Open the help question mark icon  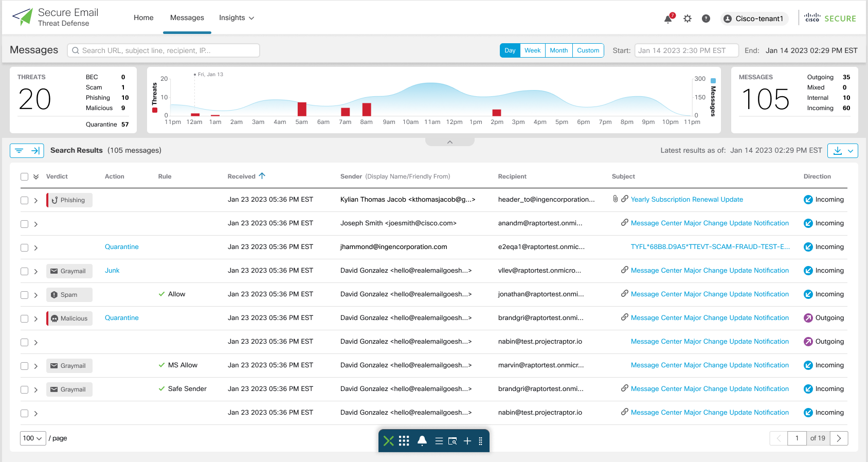(706, 19)
